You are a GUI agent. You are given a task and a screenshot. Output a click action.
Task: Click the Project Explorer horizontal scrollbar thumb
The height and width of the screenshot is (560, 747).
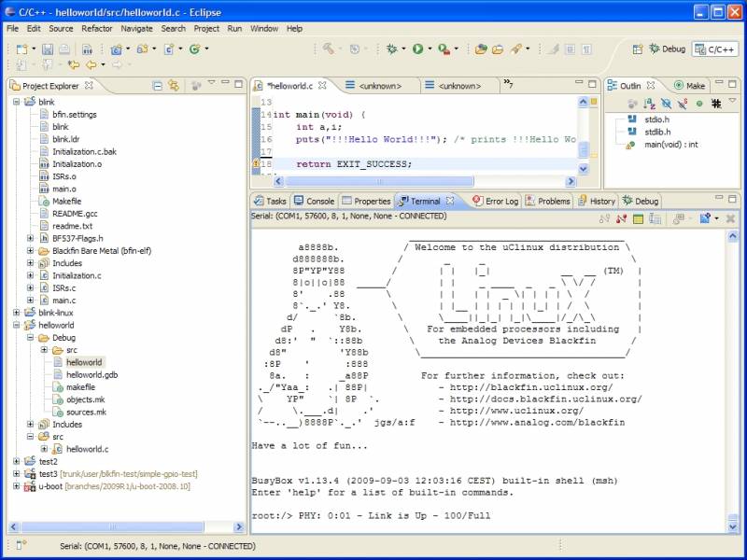[112, 526]
